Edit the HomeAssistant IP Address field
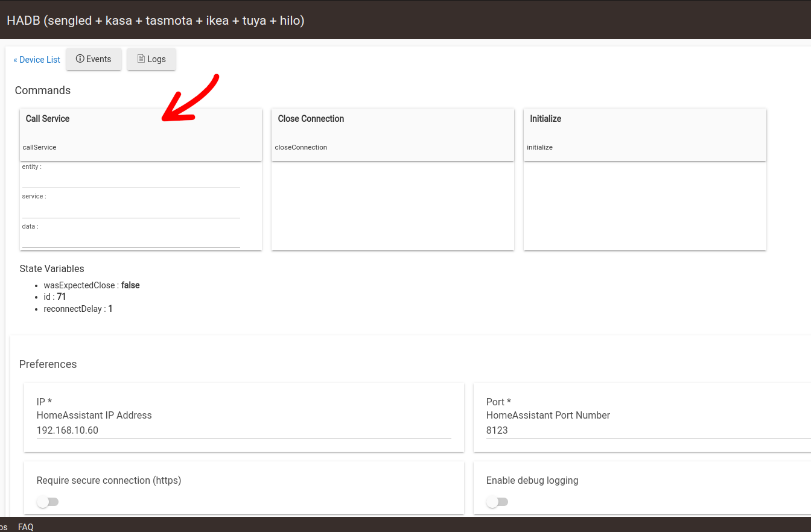Screen dimensions: 811x532 [244, 431]
